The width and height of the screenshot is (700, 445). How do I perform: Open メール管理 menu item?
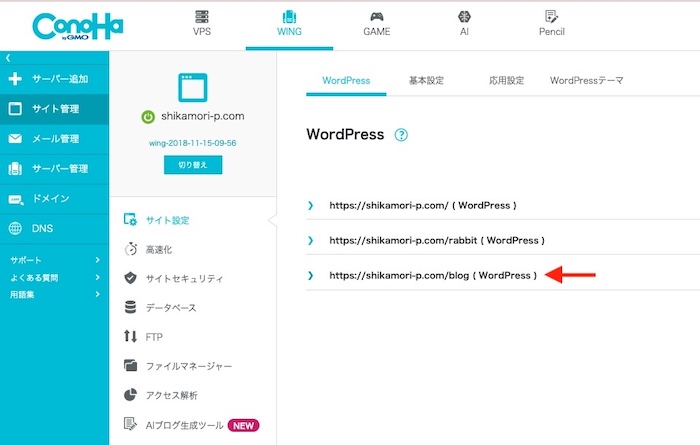point(54,139)
